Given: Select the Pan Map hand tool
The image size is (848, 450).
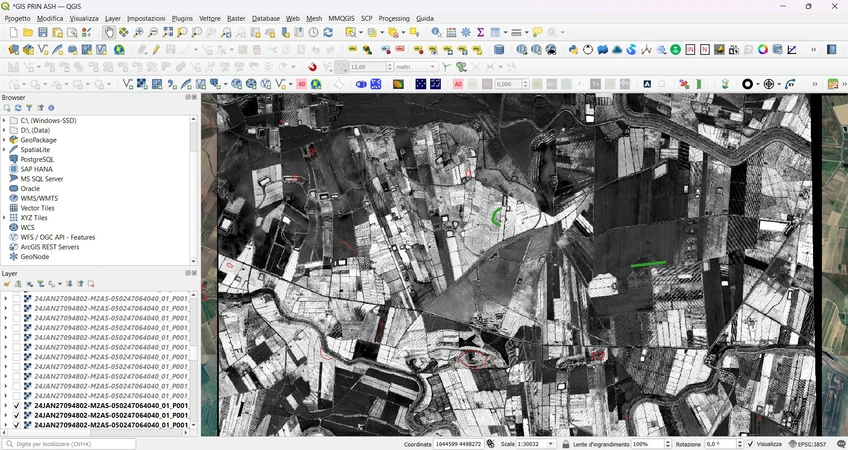Looking at the screenshot, I should pyautogui.click(x=109, y=33).
